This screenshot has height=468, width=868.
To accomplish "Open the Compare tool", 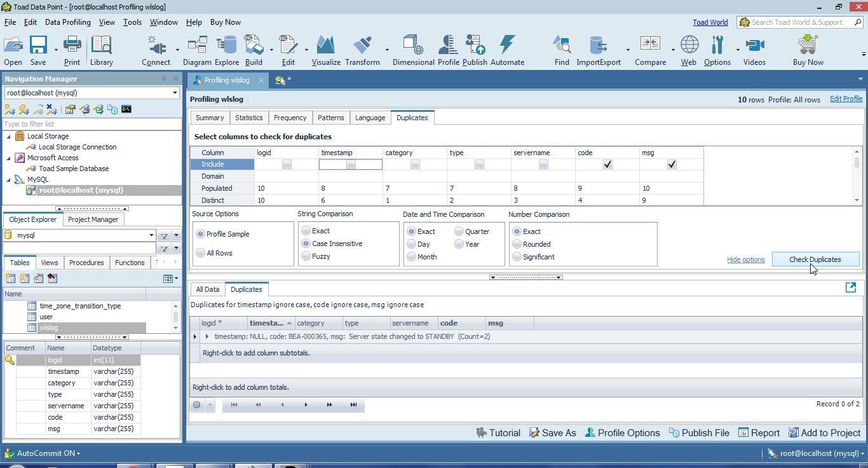I will click(650, 50).
